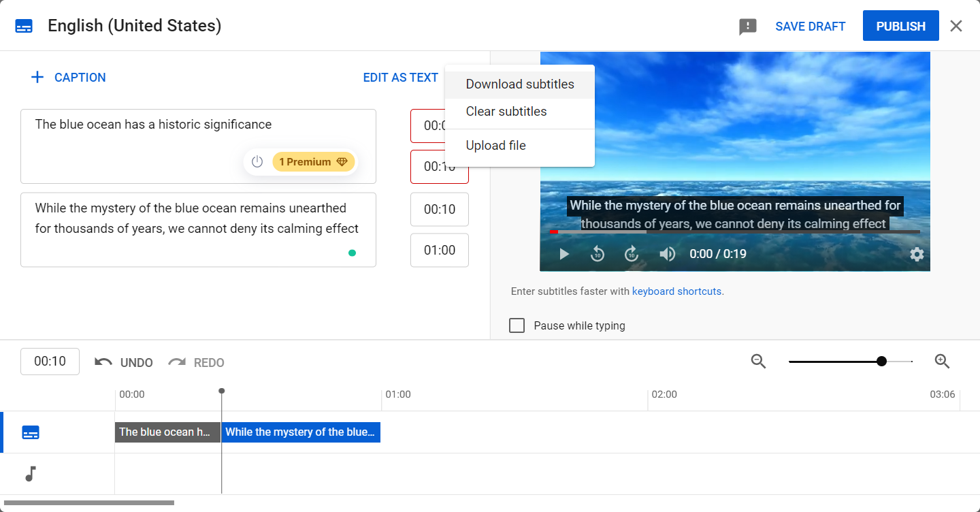This screenshot has width=980, height=512.
Task: Choose Download subtitles from menu
Action: [x=520, y=84]
